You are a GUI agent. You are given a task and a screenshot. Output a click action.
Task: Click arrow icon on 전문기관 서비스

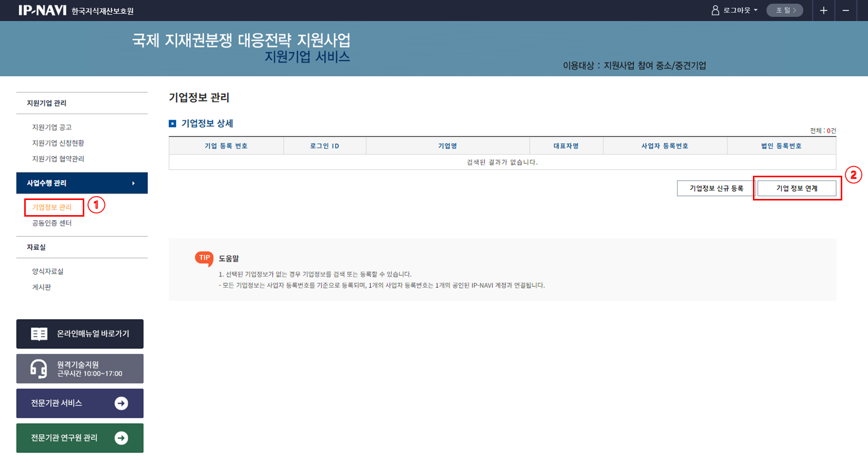click(x=121, y=403)
